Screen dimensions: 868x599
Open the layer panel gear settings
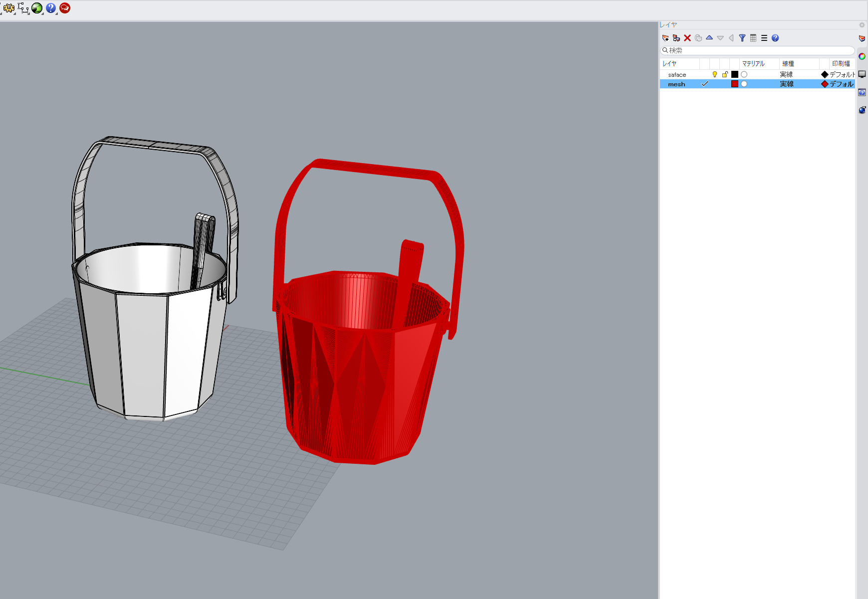tap(862, 25)
